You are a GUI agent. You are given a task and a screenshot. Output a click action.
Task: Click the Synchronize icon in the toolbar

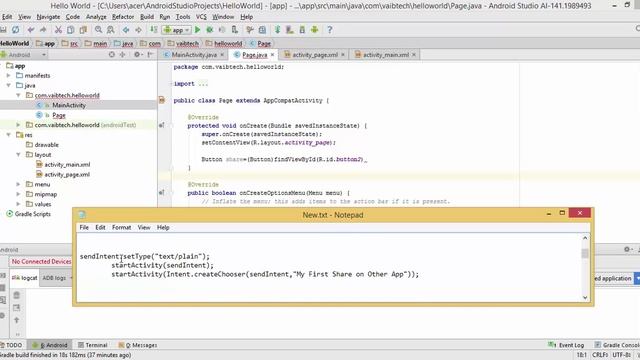pos(15,30)
